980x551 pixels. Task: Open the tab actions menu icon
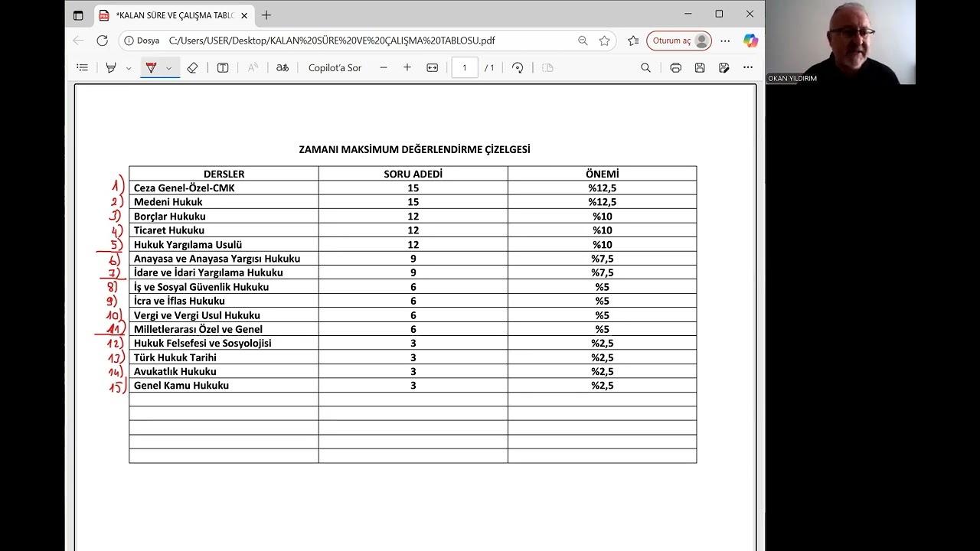pyautogui.click(x=78, y=15)
